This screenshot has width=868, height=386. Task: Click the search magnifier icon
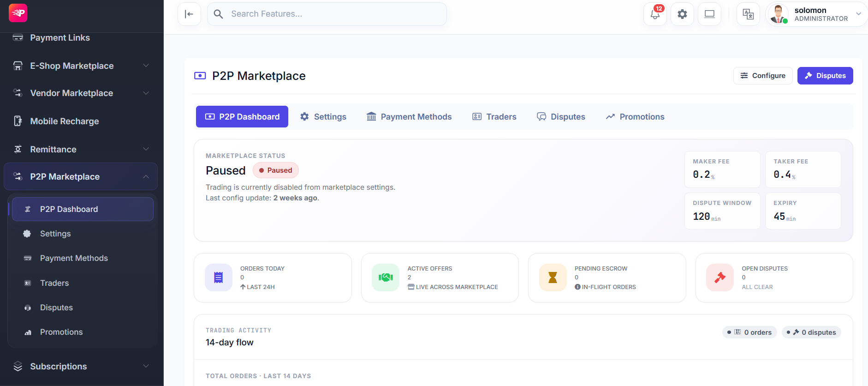coord(219,14)
